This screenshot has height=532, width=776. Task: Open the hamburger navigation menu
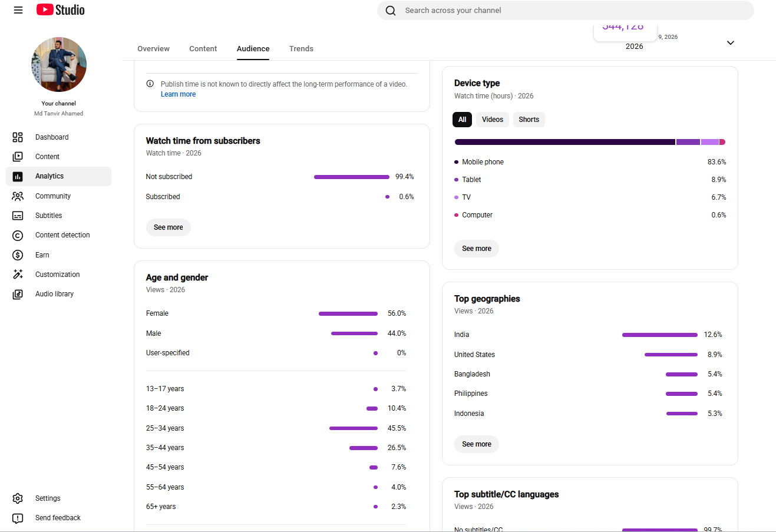tap(18, 10)
